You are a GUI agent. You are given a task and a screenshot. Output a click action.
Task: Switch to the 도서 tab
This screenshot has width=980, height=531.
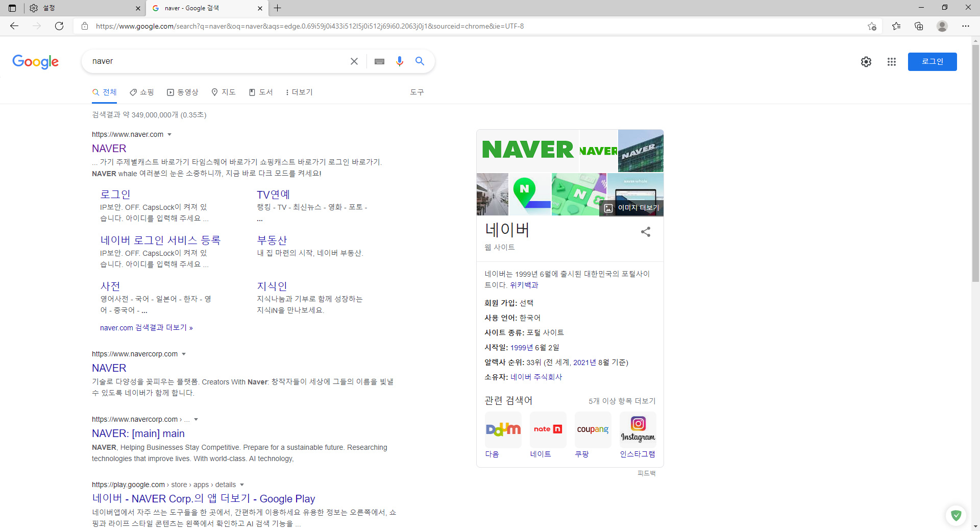pos(261,92)
